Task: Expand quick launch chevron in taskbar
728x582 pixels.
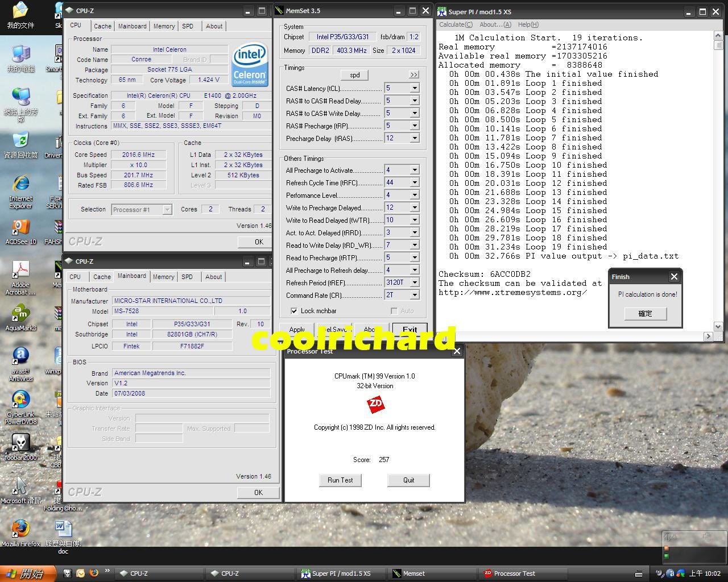Action: tap(107, 571)
